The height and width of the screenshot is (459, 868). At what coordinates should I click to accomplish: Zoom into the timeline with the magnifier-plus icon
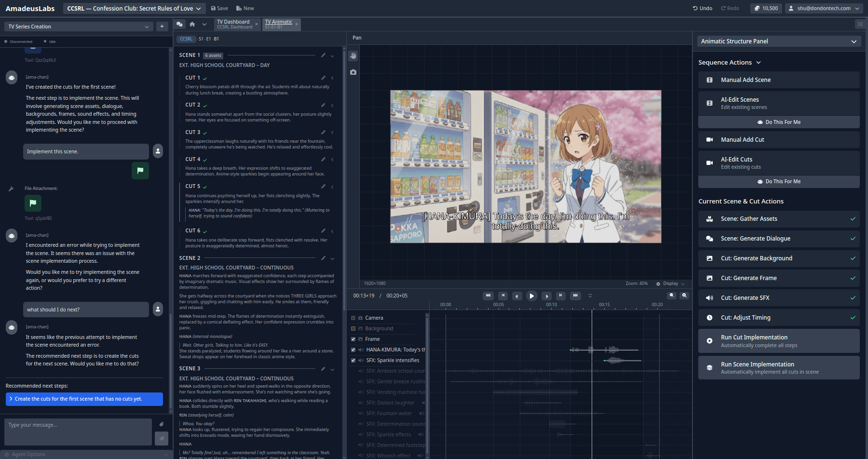coord(684,295)
